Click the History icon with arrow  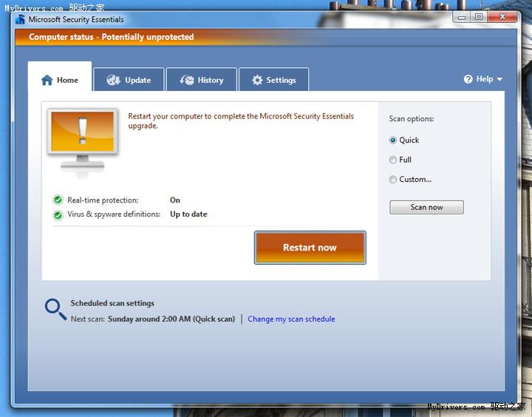pos(187,80)
